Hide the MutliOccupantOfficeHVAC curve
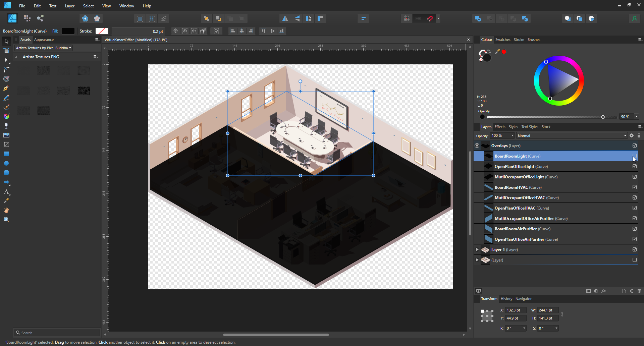This screenshot has height=346, width=644. click(x=635, y=197)
